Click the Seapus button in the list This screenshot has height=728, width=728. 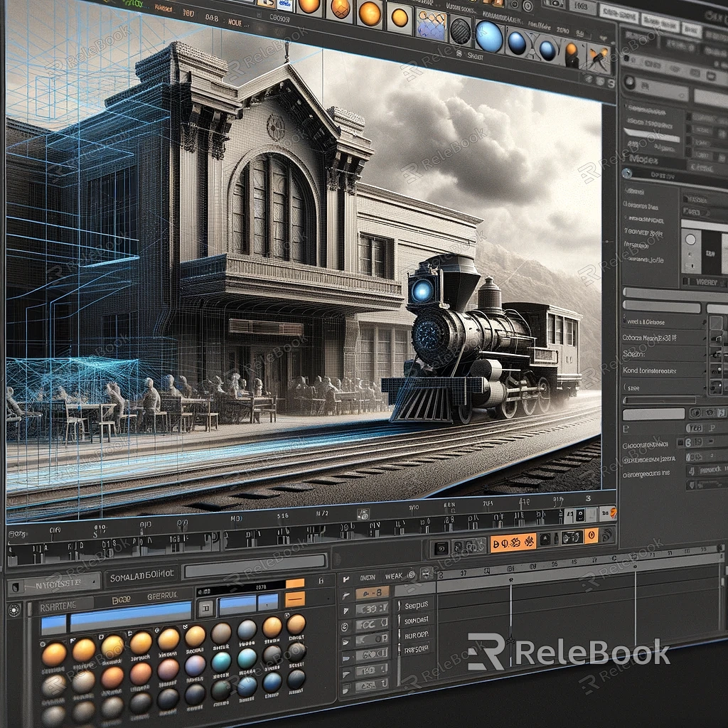tap(416, 605)
